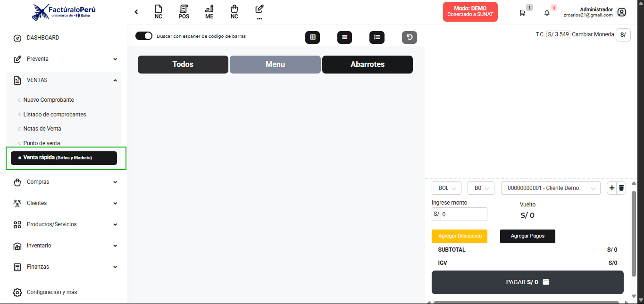Open the shopping cart icon with badge
This screenshot has height=304, width=644.
click(x=522, y=13)
